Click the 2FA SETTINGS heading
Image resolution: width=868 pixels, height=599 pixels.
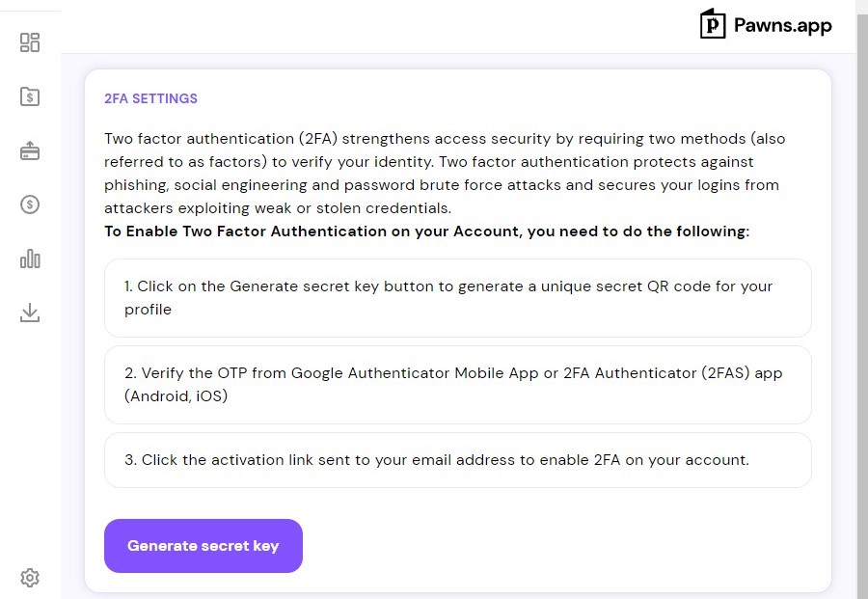[150, 98]
